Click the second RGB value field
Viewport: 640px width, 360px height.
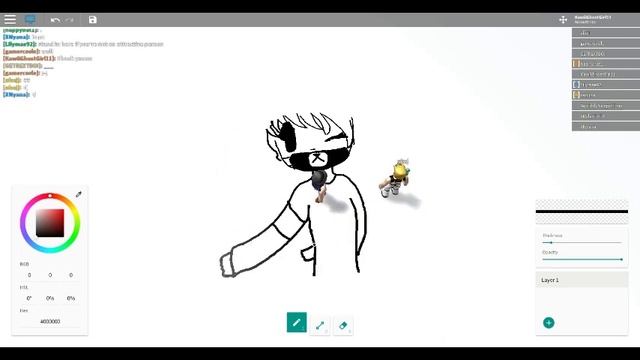[x=50, y=275]
